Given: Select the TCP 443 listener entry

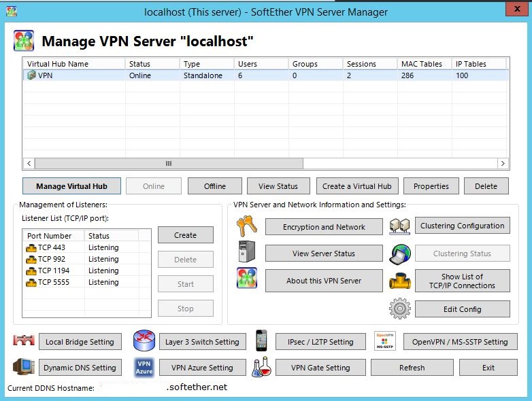Looking at the screenshot, I should click(51, 247).
